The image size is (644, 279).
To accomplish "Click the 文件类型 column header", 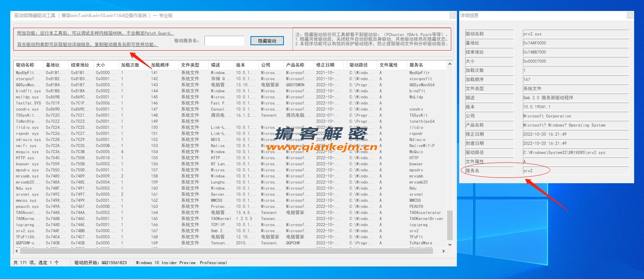I will [x=194, y=65].
